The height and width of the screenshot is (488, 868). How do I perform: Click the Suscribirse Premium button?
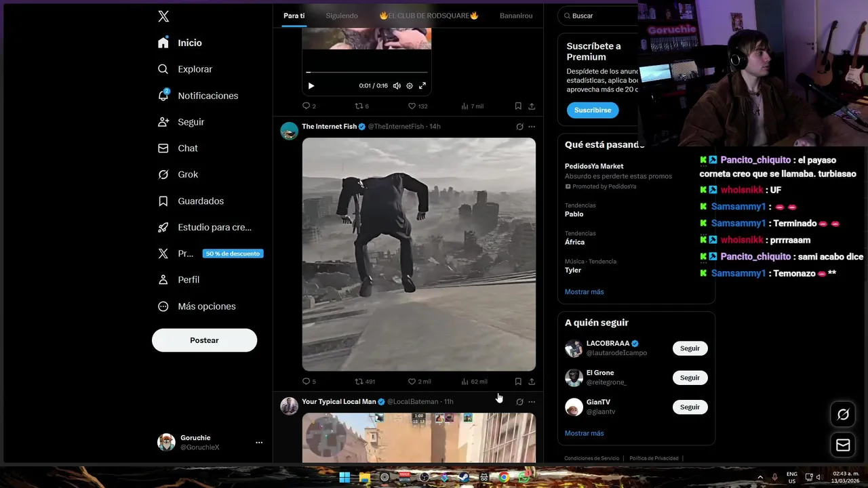coord(593,110)
